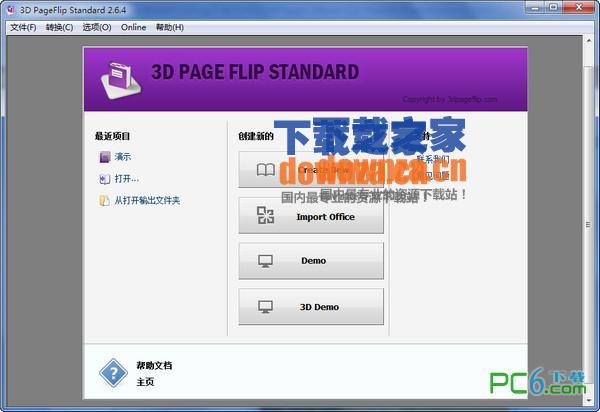Expand the 帮助(H) menu
Image resolution: width=600 pixels, height=412 pixels.
[170, 27]
